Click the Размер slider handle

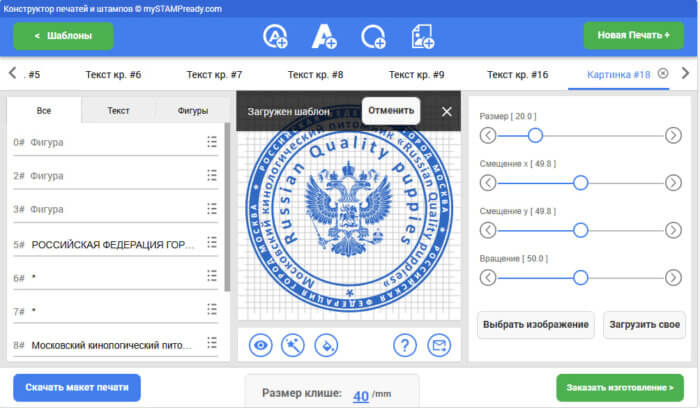pos(535,135)
